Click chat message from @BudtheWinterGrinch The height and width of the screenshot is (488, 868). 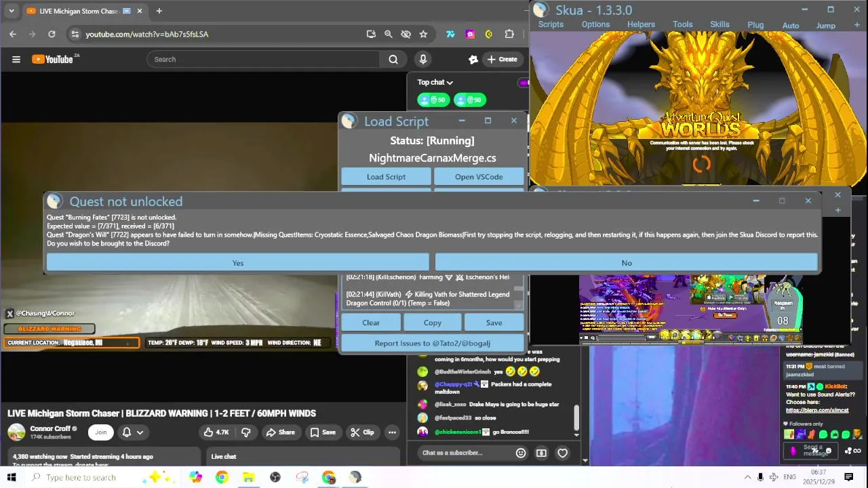pos(487,371)
